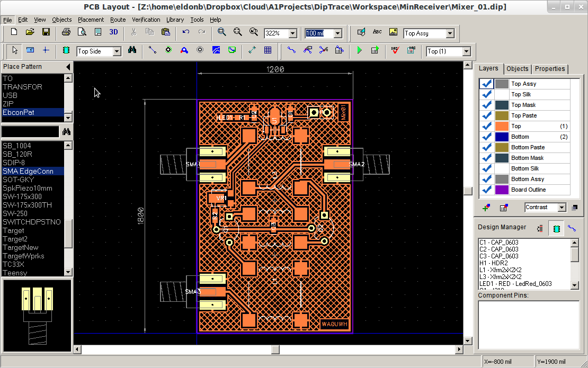Open the File menu

pos(7,20)
